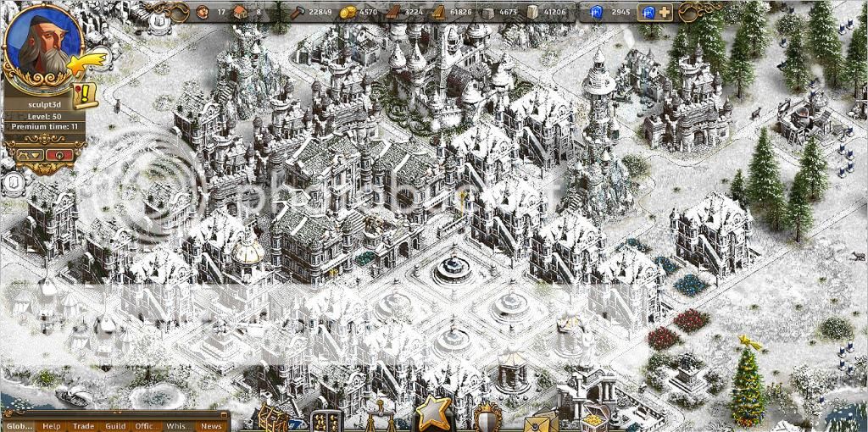Switch to the Trade chat tab
Viewport: 868px width, 432px height.
point(83,425)
